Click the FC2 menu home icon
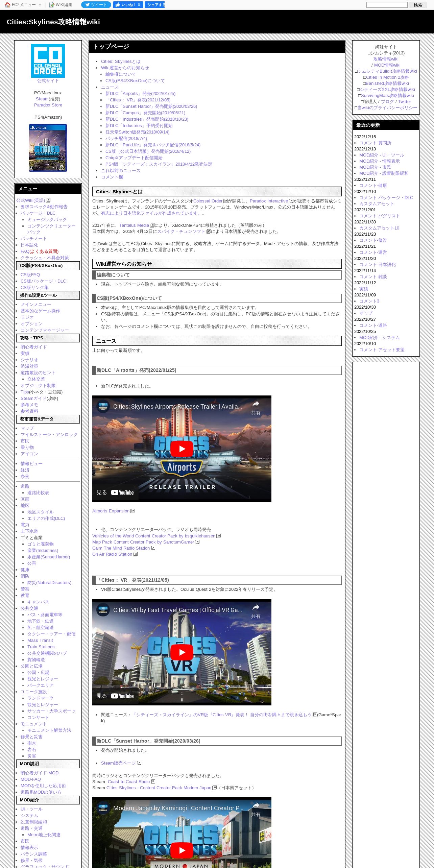Image resolution: width=434 pixels, height=868 pixels. point(8,5)
